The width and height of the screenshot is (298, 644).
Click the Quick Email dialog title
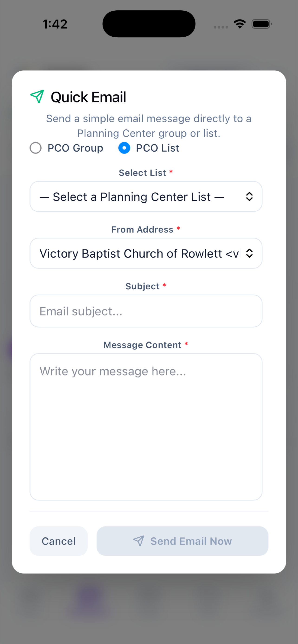(88, 97)
